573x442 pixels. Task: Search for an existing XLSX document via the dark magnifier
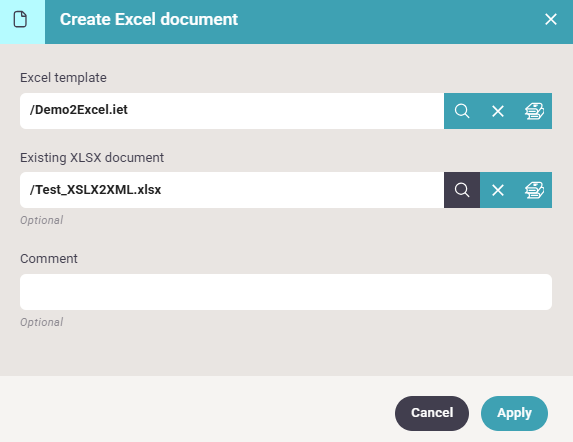pyautogui.click(x=462, y=190)
